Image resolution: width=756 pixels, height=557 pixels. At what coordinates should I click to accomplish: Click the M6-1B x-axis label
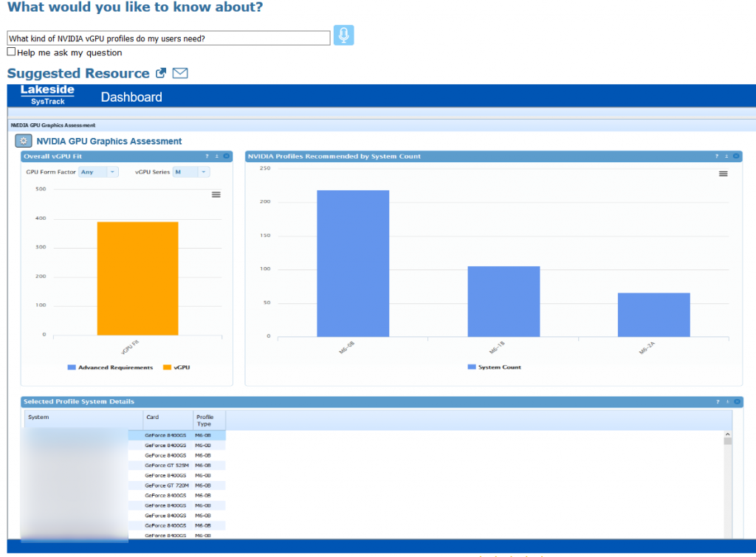point(497,347)
